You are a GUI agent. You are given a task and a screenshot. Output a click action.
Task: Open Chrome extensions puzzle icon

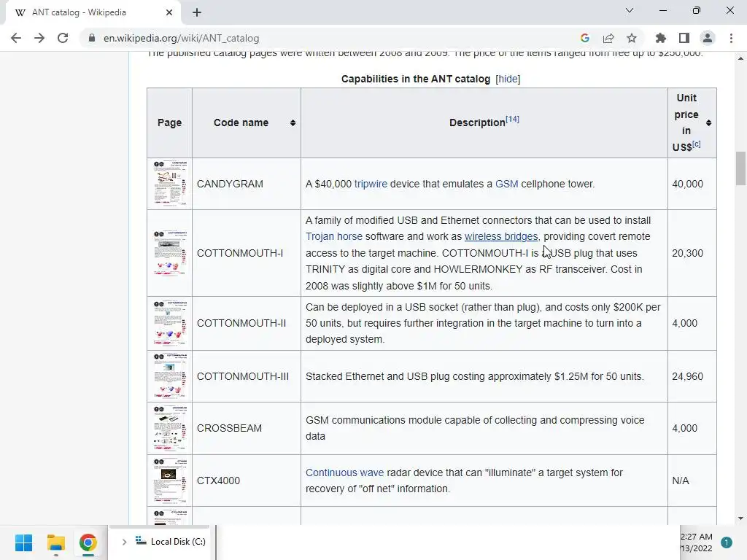coord(661,38)
